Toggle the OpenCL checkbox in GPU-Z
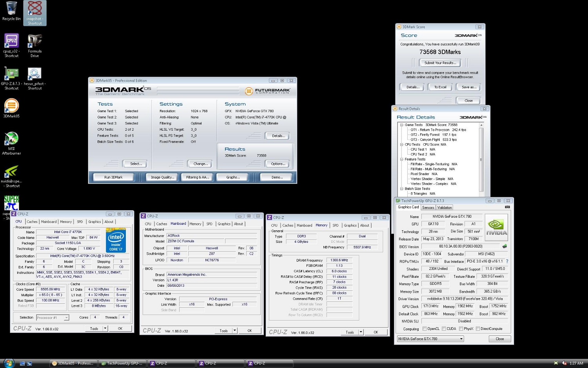Viewport: 588px width, 368px height. click(x=425, y=329)
